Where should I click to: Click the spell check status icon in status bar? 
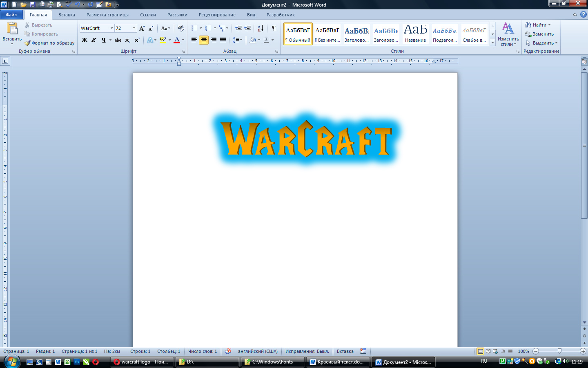(x=228, y=351)
